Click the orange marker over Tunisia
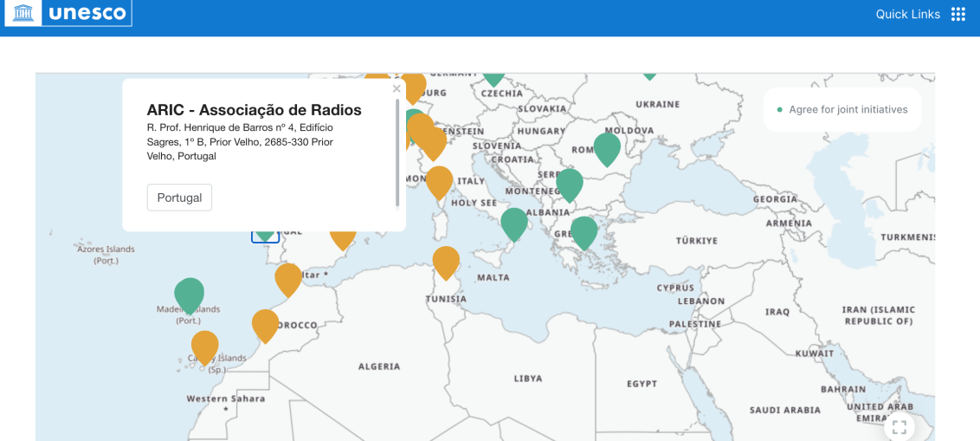This screenshot has width=980, height=441. click(446, 261)
